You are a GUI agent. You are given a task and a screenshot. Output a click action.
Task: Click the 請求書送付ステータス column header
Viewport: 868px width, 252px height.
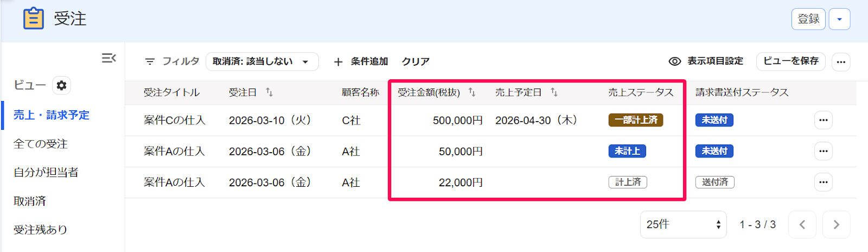(x=742, y=92)
